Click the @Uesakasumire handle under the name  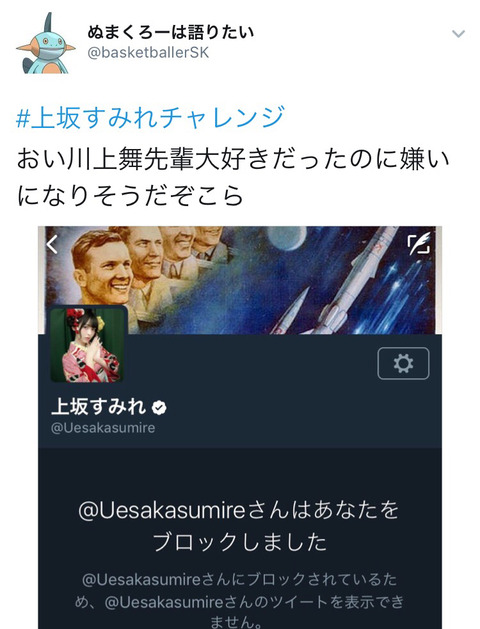coord(103,428)
